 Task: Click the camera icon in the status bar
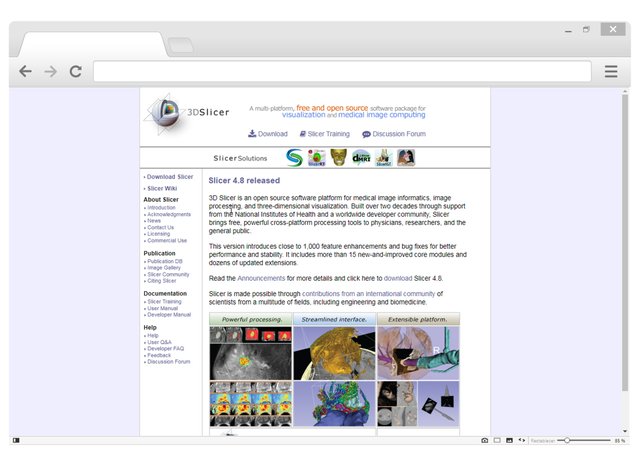click(484, 440)
